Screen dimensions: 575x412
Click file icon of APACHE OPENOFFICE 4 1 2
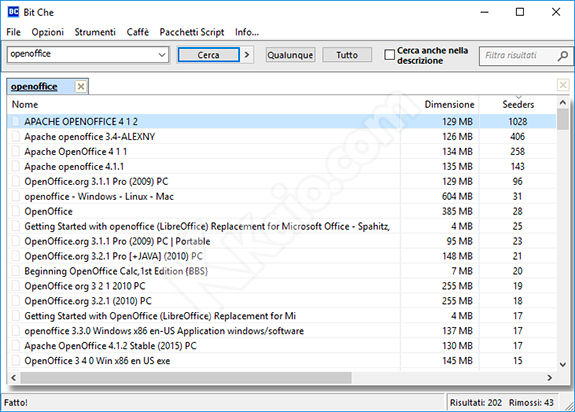click(16, 121)
